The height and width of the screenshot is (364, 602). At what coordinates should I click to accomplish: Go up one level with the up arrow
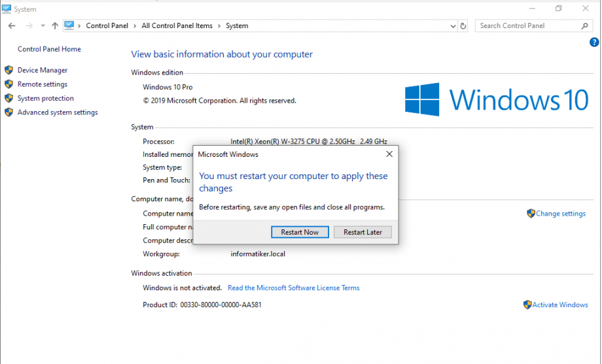tap(55, 25)
